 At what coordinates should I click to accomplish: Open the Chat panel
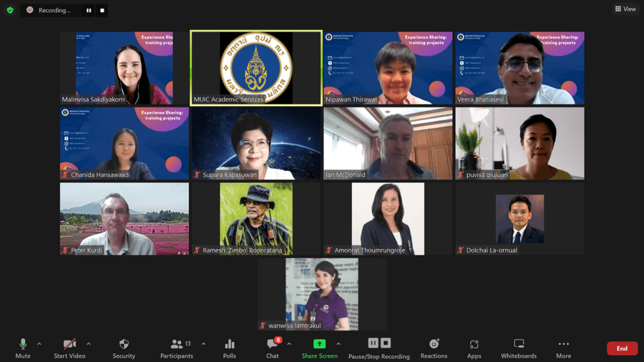coord(272,348)
